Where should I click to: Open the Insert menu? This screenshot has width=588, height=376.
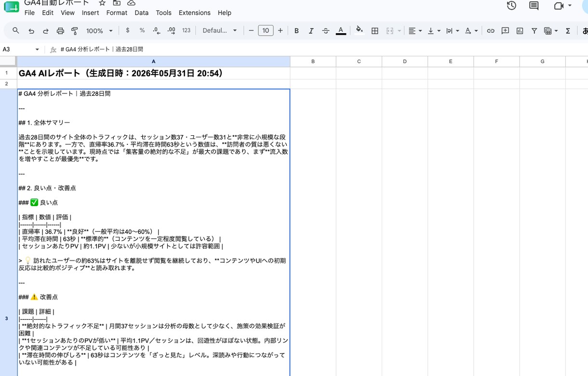coord(90,13)
